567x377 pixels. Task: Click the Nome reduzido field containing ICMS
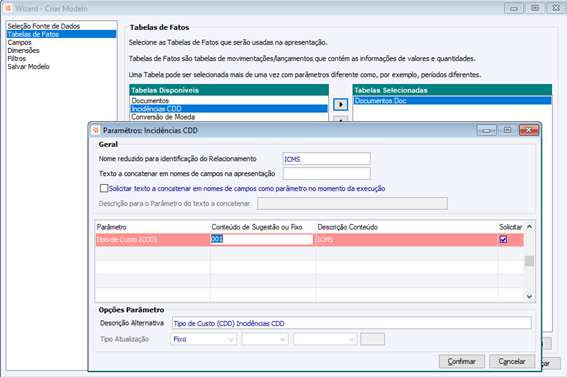(x=327, y=159)
